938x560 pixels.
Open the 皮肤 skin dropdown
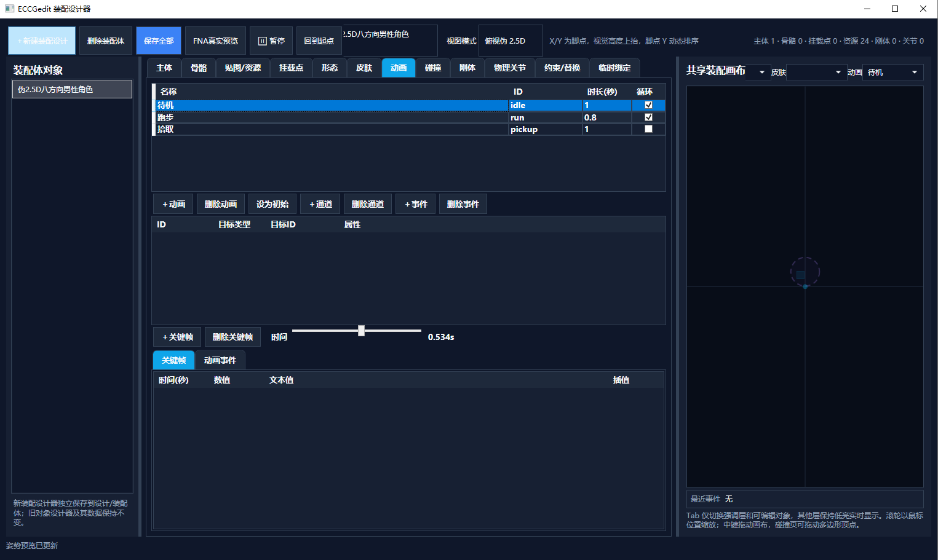point(816,73)
